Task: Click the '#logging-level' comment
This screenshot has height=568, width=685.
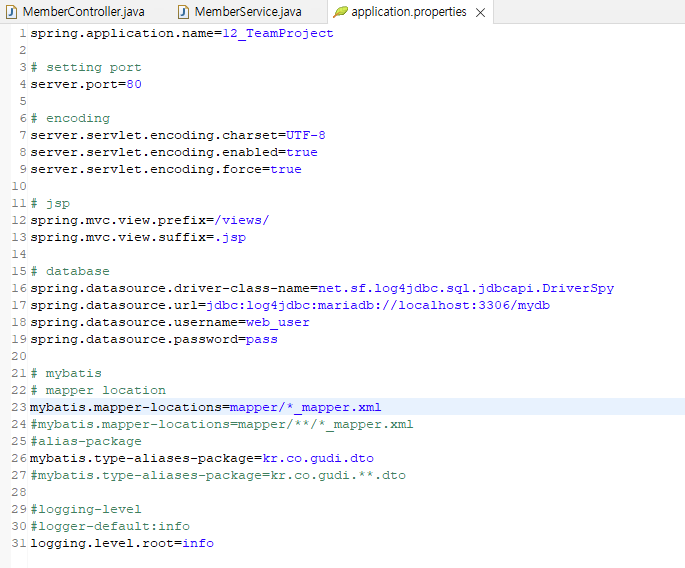Action: coord(86,509)
